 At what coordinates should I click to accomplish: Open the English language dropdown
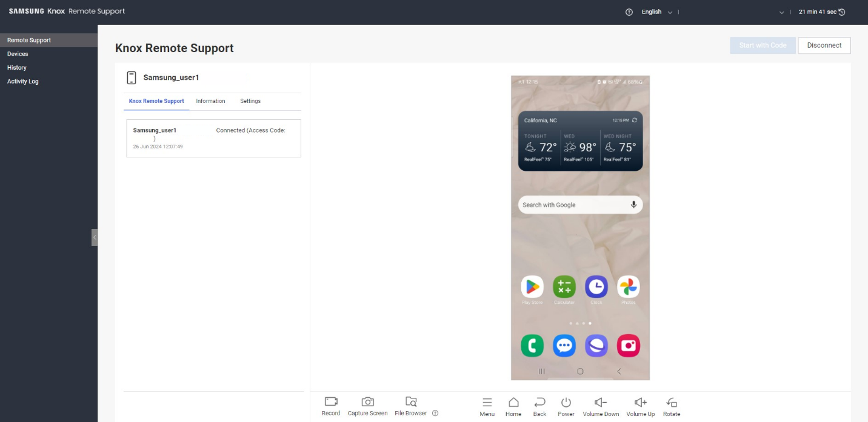(x=657, y=12)
